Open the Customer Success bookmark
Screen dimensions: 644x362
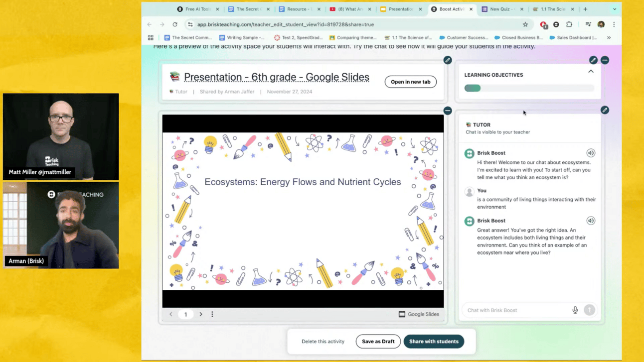464,37
